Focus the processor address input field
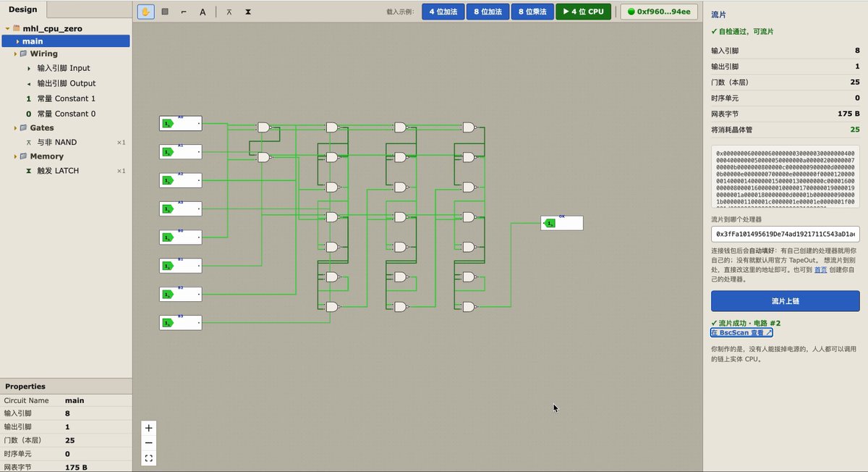This screenshot has width=868, height=472. coord(786,235)
